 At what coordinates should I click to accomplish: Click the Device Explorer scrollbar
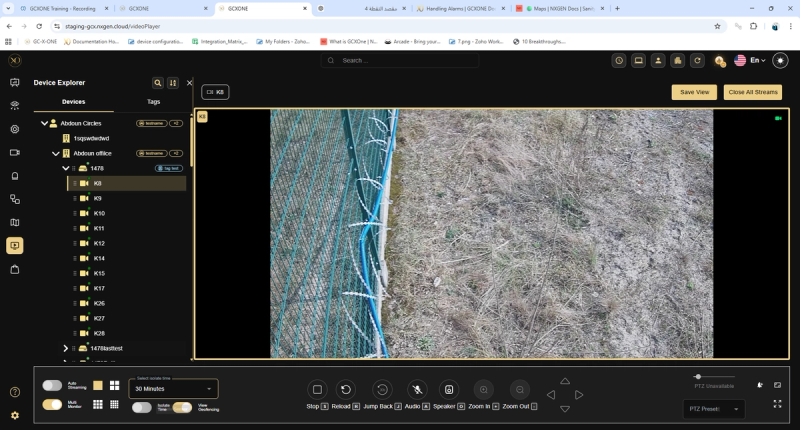tap(191, 140)
